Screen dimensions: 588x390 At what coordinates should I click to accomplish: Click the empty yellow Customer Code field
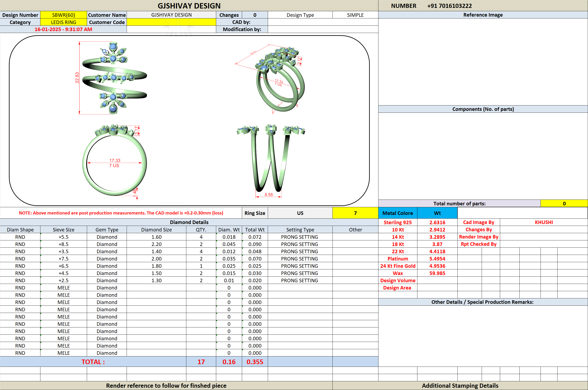point(171,22)
